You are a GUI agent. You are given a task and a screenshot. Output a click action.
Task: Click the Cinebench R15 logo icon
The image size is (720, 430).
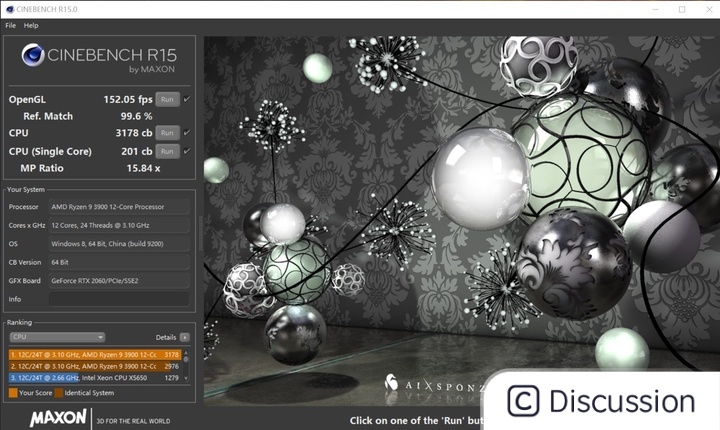[33, 55]
